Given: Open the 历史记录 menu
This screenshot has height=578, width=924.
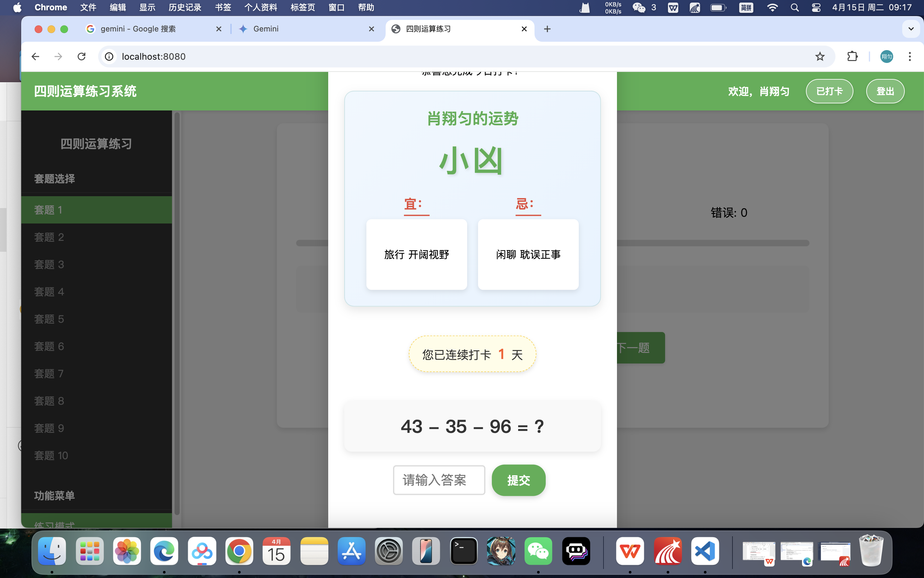Looking at the screenshot, I should coord(185,7).
